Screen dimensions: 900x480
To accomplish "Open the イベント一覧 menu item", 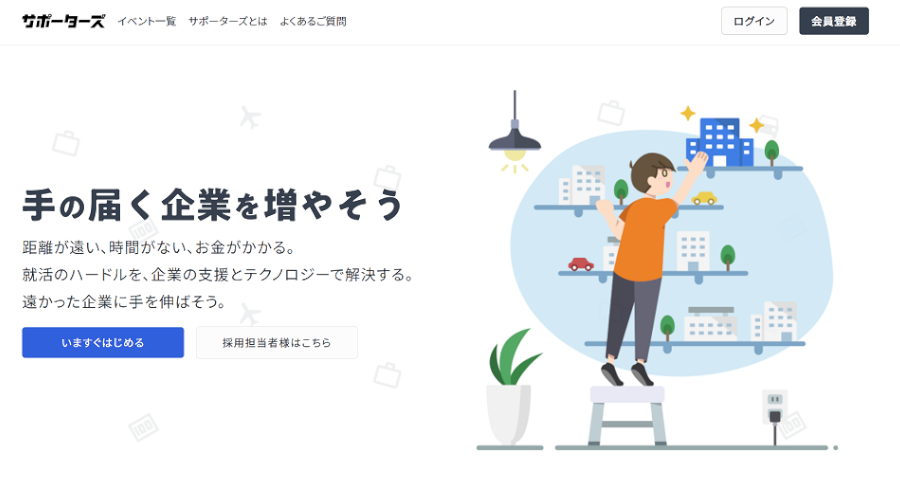I will click(x=146, y=21).
